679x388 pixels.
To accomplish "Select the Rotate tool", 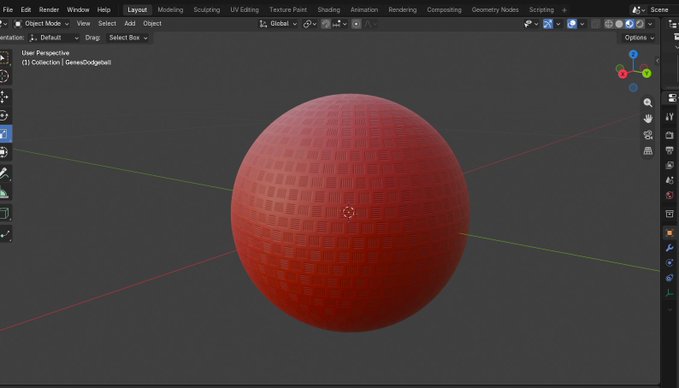I will [x=4, y=116].
